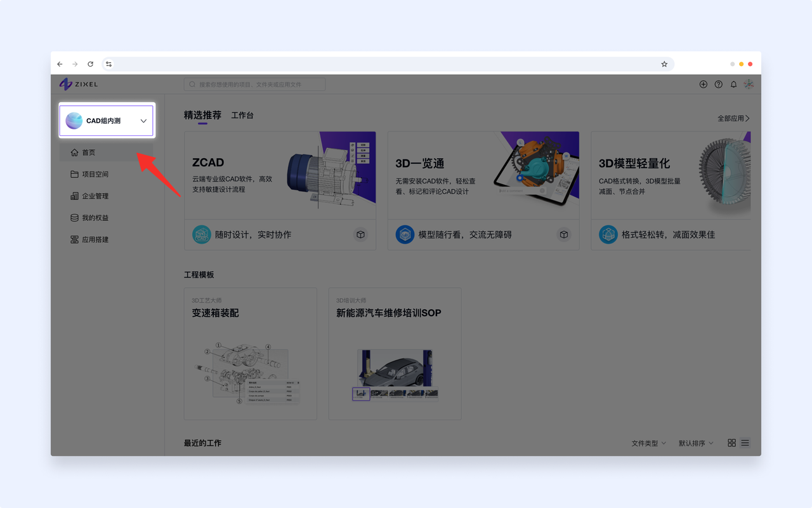Click the 变速箱装配 title text

(x=215, y=313)
